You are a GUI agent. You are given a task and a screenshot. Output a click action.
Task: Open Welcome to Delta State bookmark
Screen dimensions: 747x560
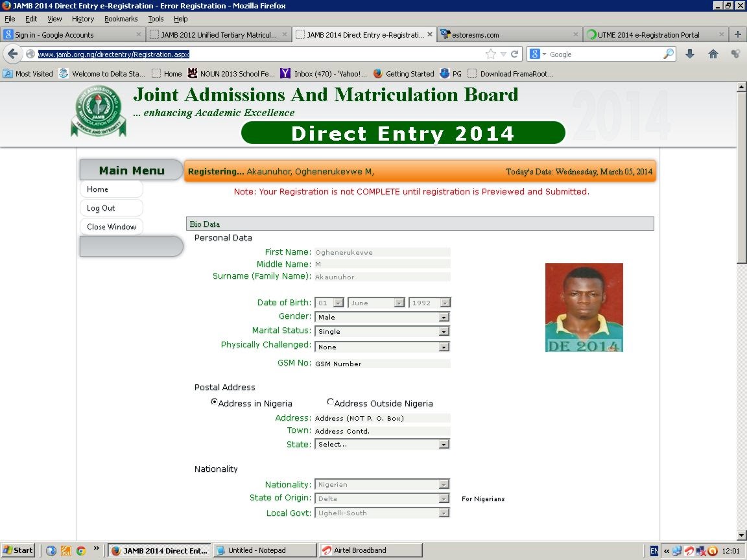point(102,73)
